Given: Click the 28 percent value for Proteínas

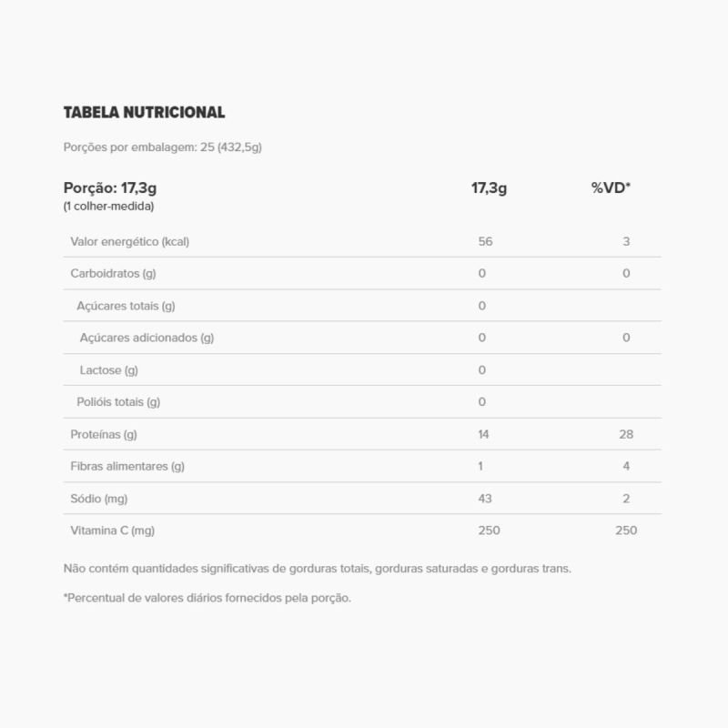Looking at the screenshot, I should coord(626,434).
